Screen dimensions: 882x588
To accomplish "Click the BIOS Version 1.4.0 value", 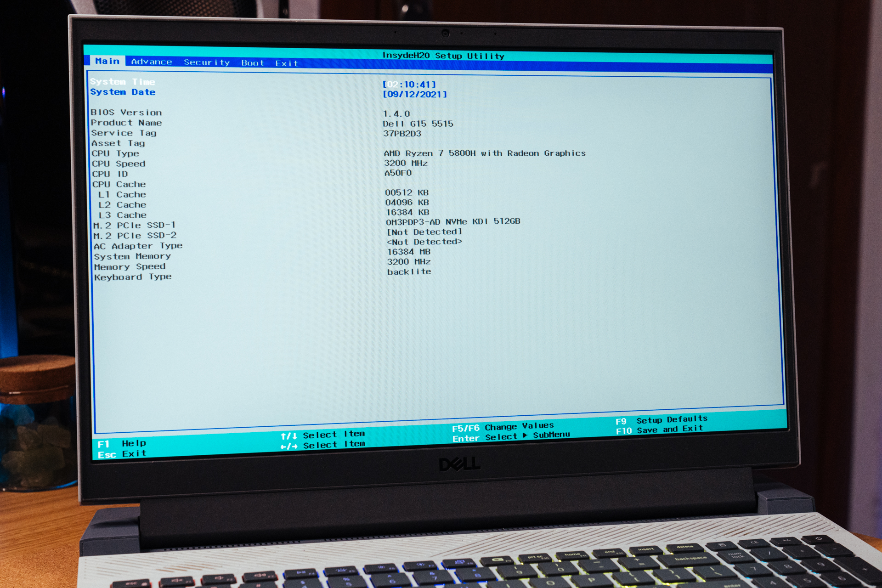I will click(396, 114).
